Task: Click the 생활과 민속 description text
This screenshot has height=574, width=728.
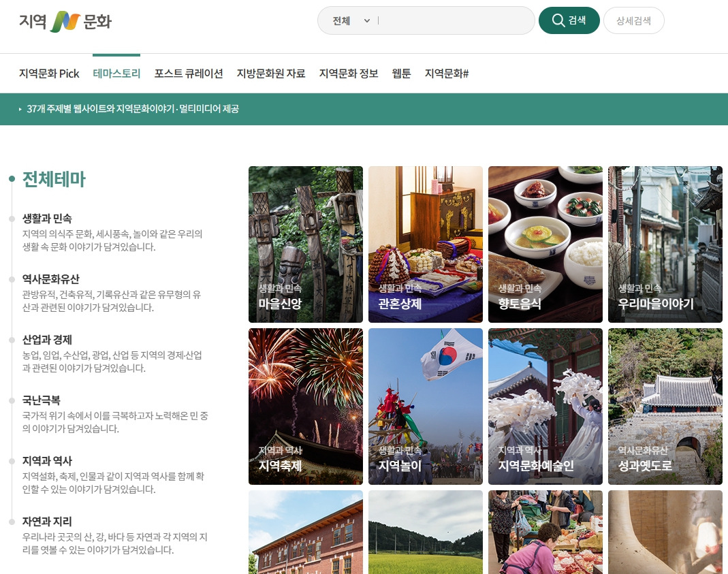Action: click(x=112, y=240)
